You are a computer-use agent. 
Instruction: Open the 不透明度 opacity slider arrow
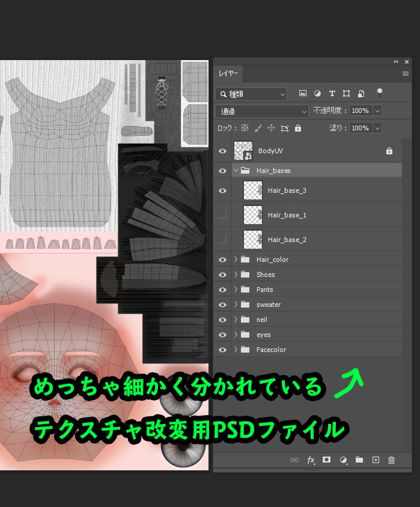(x=377, y=111)
